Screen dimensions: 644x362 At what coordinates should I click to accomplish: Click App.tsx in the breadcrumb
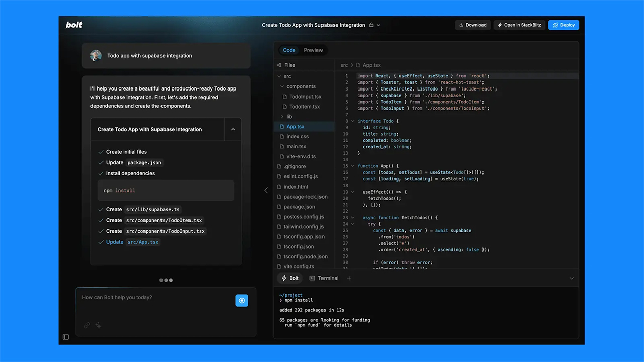coord(371,65)
